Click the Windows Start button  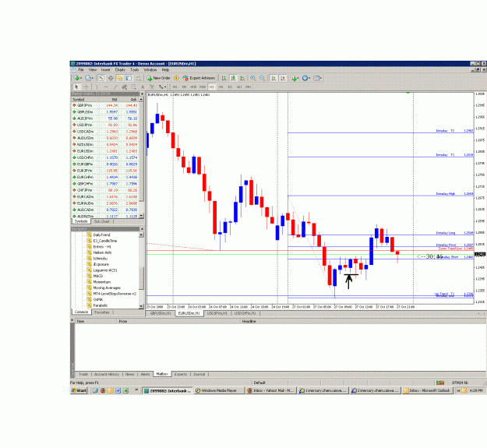79,390
